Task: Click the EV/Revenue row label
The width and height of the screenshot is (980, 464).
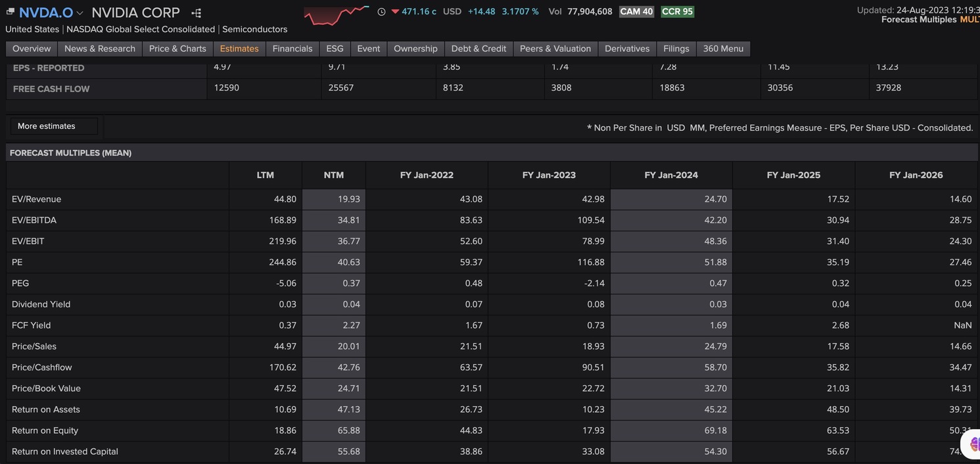Action: point(36,199)
